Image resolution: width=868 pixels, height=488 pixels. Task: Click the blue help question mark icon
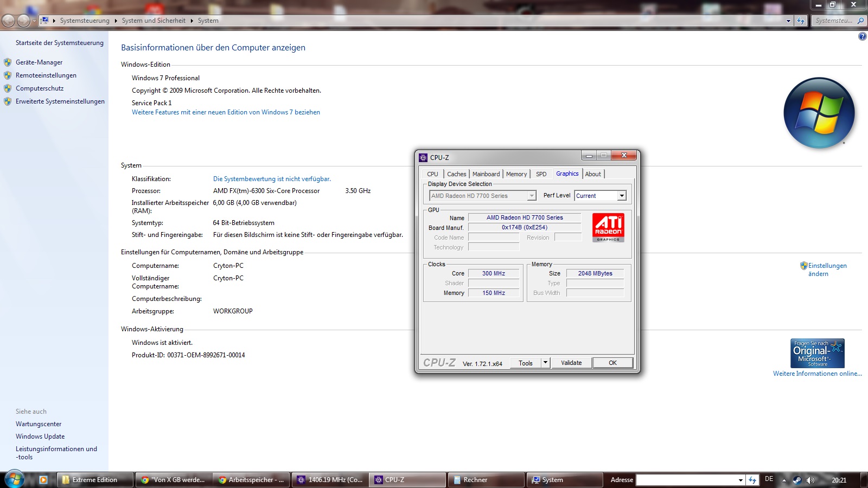tap(862, 36)
